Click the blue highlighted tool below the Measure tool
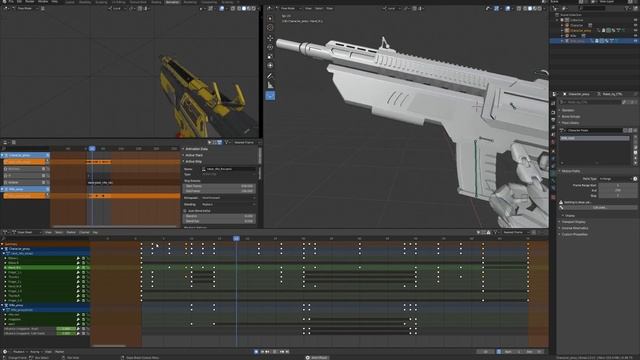This screenshot has height=360, width=640. [270, 96]
